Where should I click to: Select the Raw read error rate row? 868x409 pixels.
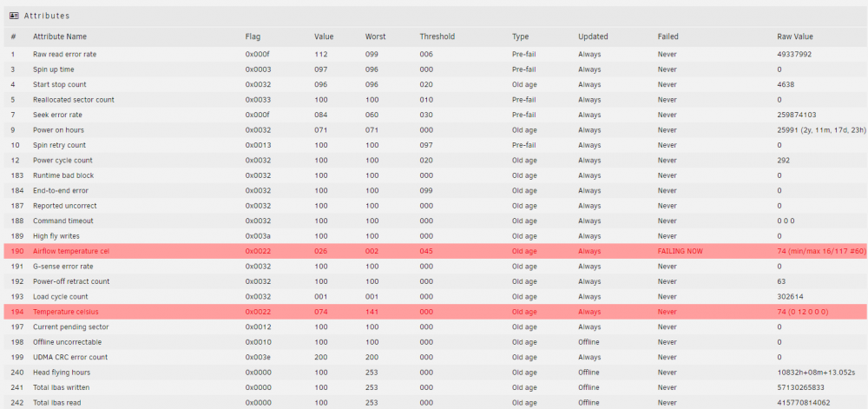(434, 54)
